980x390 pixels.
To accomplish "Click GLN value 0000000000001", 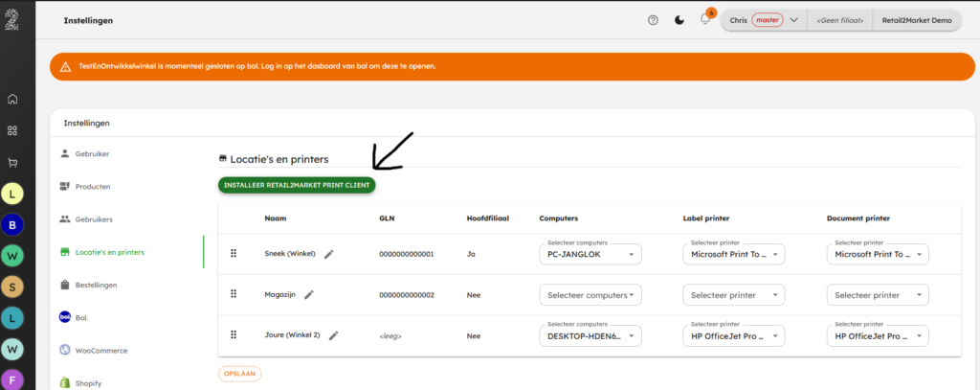I will (406, 254).
